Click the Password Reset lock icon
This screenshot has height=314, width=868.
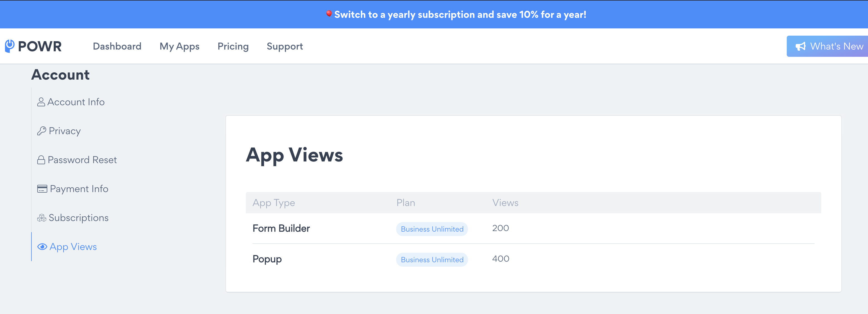point(41,160)
